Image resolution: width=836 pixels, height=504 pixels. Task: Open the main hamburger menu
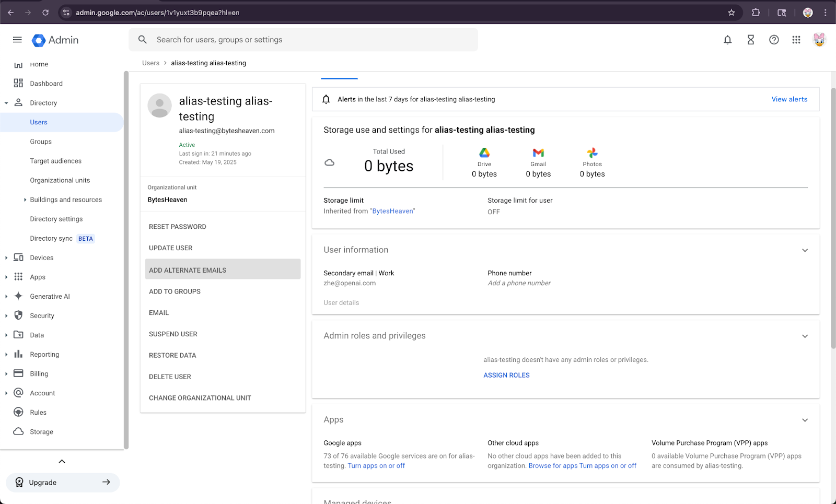[17, 40]
